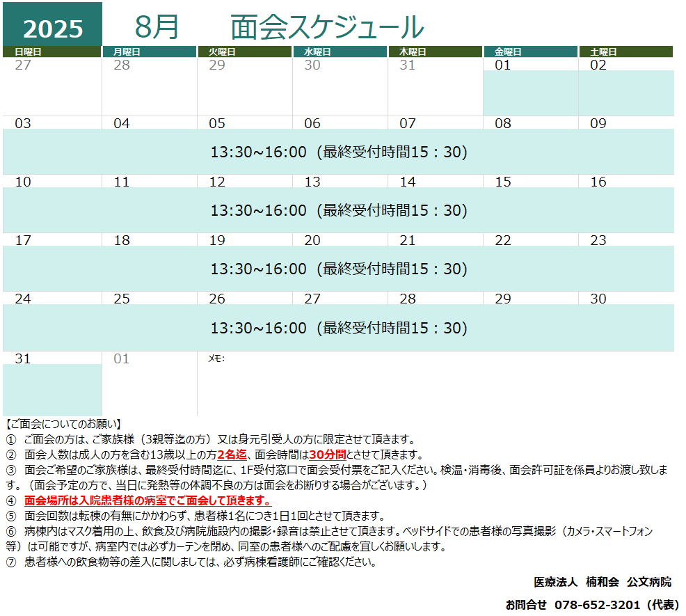
Task: Click rule ⑦ about 飲食物等の差入
Action: pos(191,562)
